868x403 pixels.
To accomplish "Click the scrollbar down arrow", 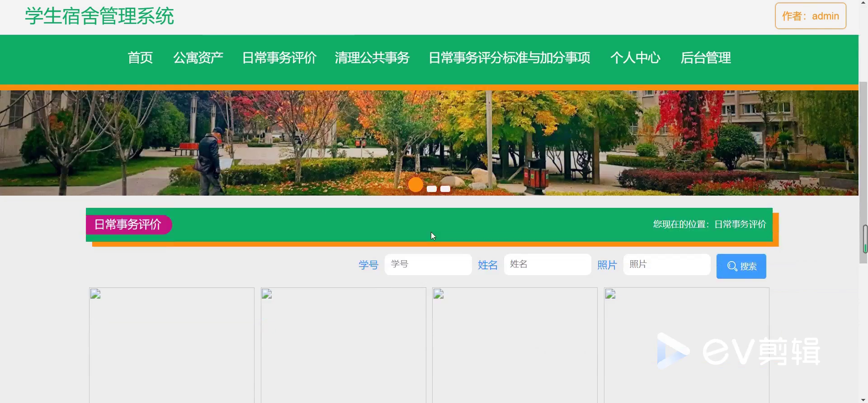I will tap(863, 399).
